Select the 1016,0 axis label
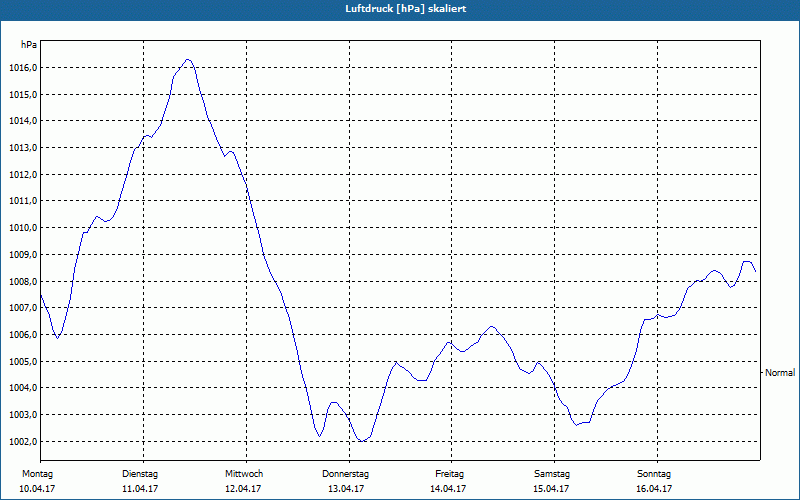Image resolution: width=800 pixels, height=500 pixels. [x=21, y=68]
